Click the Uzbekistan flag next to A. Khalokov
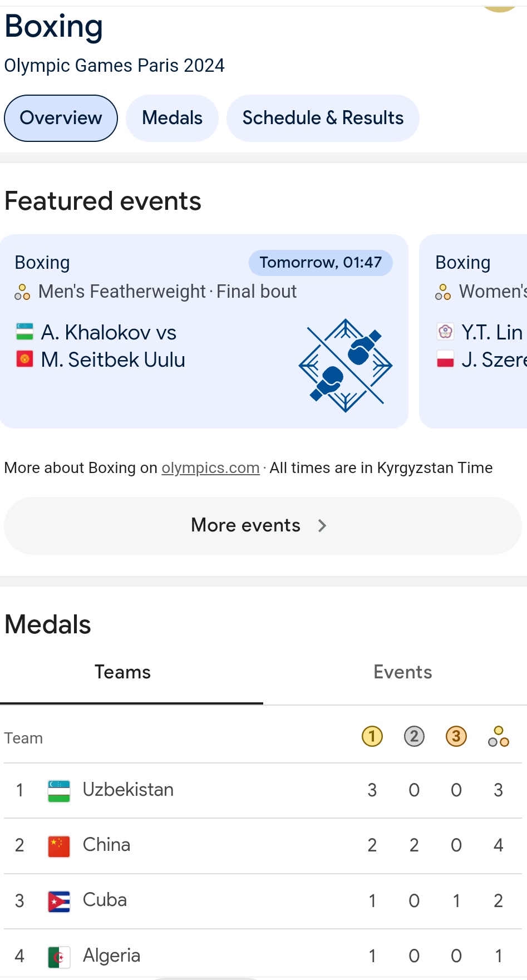Screen dimensions: 527x980 24,332
